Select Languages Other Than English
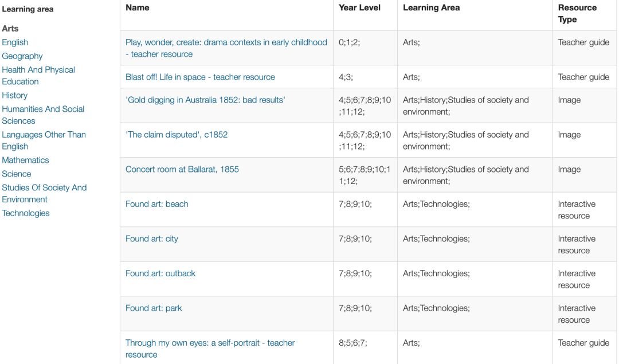The image size is (619, 364). [44, 140]
